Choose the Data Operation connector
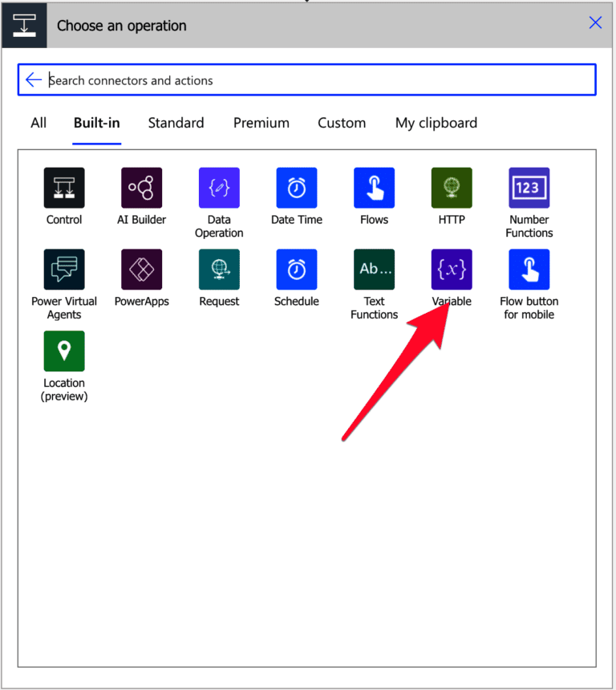 coord(219,188)
